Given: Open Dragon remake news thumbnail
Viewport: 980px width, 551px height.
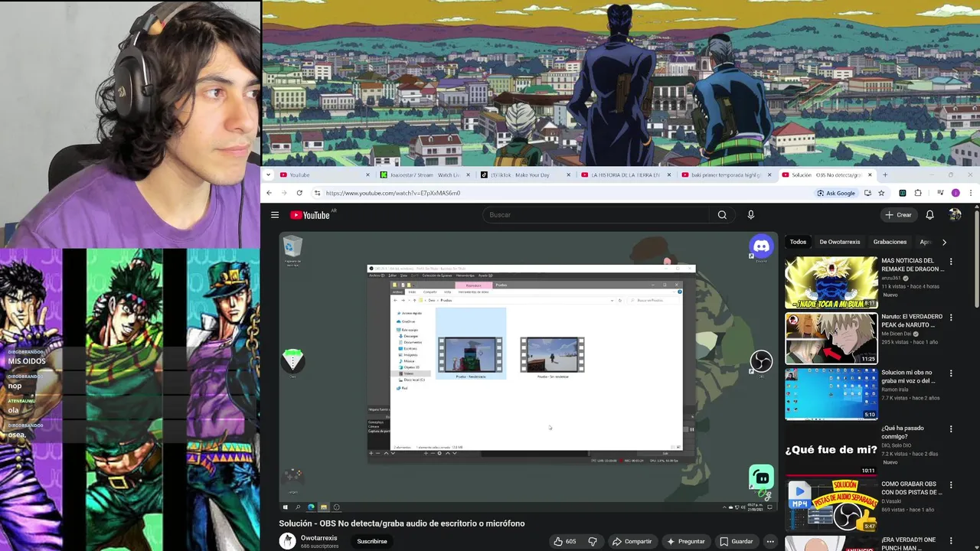Looking at the screenshot, I should pyautogui.click(x=831, y=282).
